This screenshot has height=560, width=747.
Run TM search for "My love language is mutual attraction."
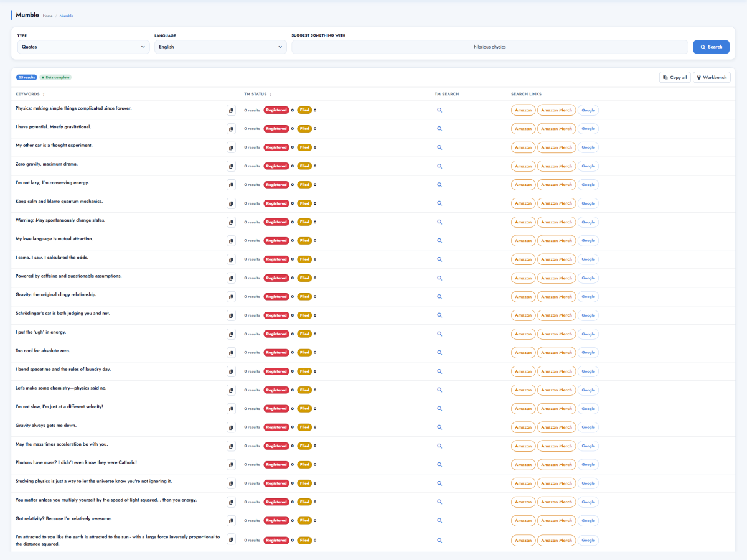click(x=439, y=241)
